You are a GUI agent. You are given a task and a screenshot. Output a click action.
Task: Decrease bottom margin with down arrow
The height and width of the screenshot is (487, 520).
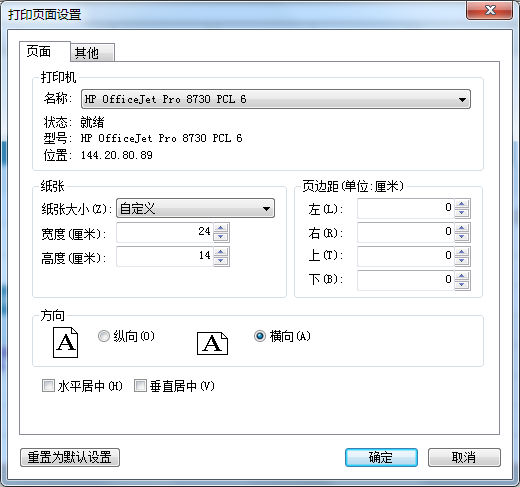[x=462, y=285]
